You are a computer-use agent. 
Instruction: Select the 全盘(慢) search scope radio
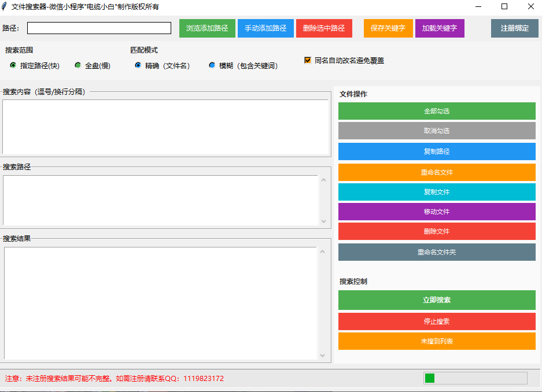click(x=77, y=65)
